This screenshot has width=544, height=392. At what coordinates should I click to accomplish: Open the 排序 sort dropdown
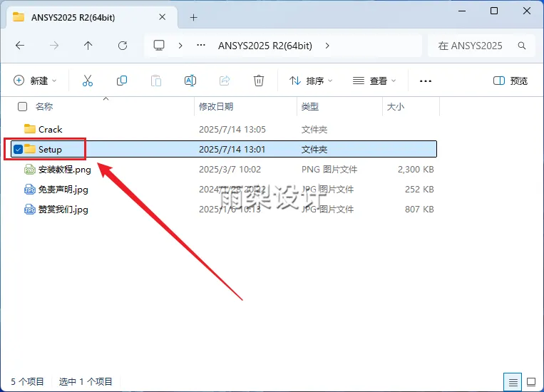(311, 81)
